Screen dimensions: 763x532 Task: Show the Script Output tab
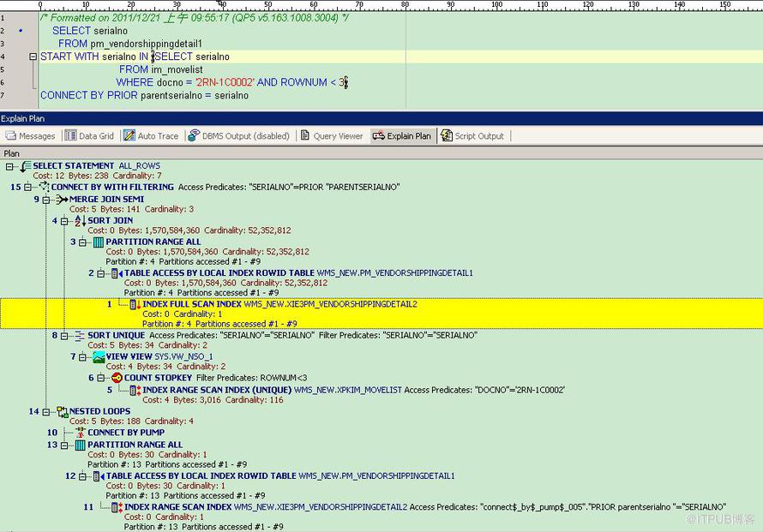click(472, 136)
